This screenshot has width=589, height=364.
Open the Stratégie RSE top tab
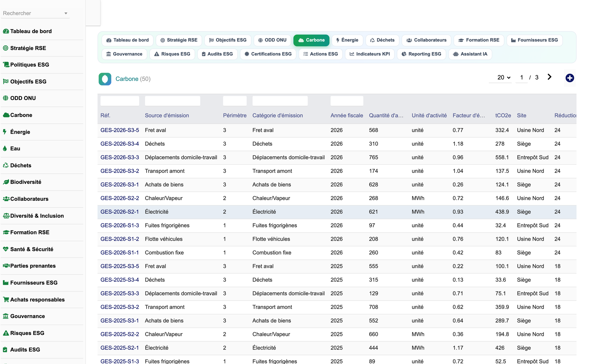(179, 40)
